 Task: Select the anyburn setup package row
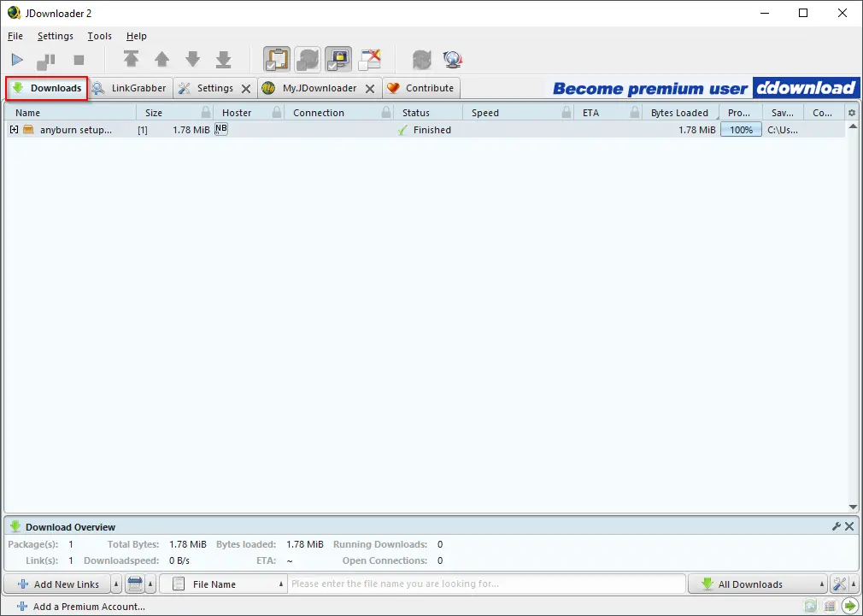coord(425,130)
